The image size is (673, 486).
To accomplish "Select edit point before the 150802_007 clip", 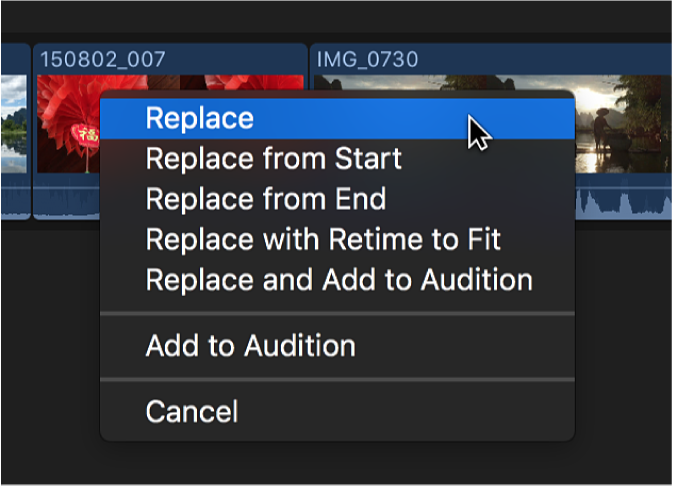I will click(32, 130).
